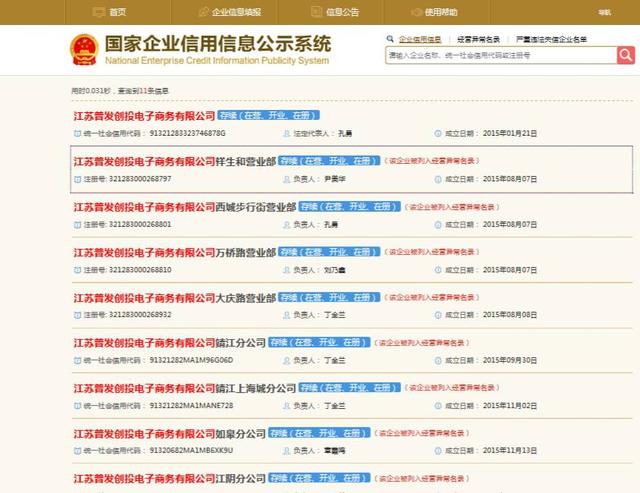Select the 企业信用信息 search tab
The width and height of the screenshot is (640, 493).
420,39
